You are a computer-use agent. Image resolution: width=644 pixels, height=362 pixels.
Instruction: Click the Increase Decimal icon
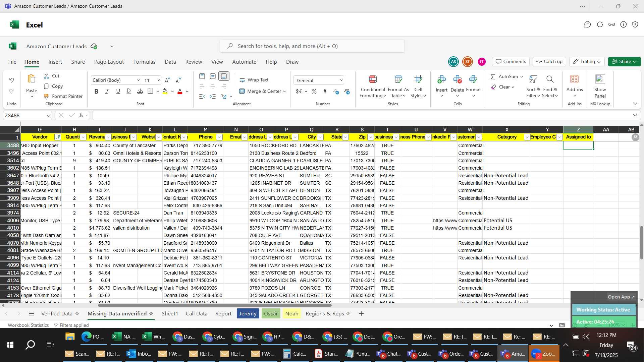point(336,92)
